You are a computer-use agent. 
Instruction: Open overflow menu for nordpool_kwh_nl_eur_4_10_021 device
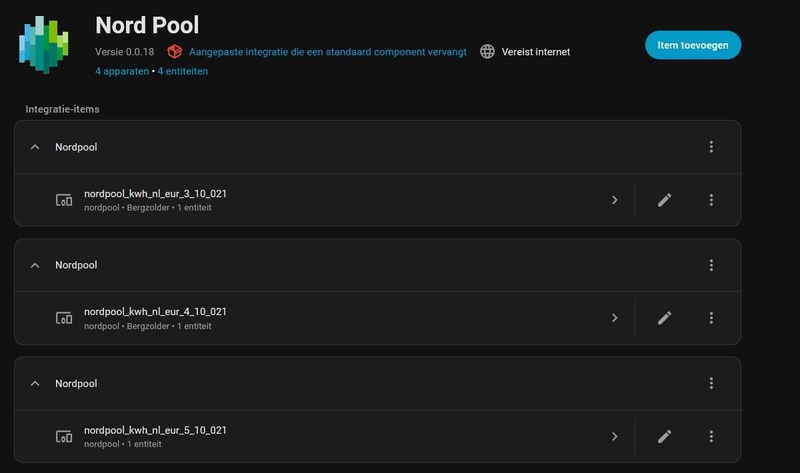[711, 318]
